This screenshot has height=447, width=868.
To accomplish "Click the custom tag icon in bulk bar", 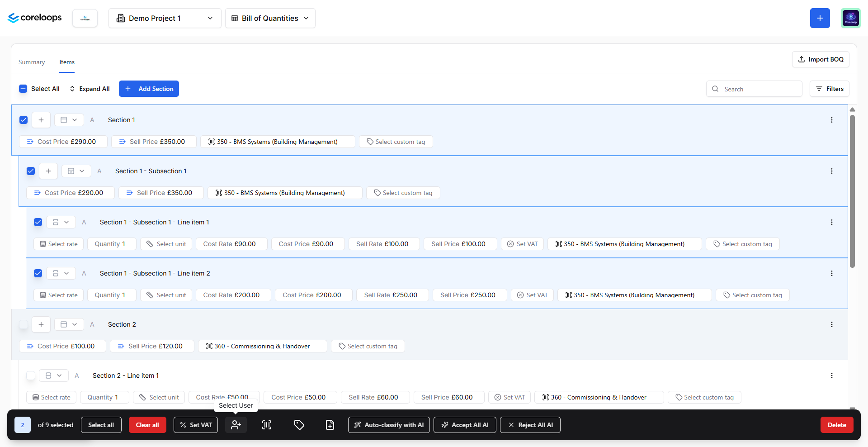I will (299, 425).
